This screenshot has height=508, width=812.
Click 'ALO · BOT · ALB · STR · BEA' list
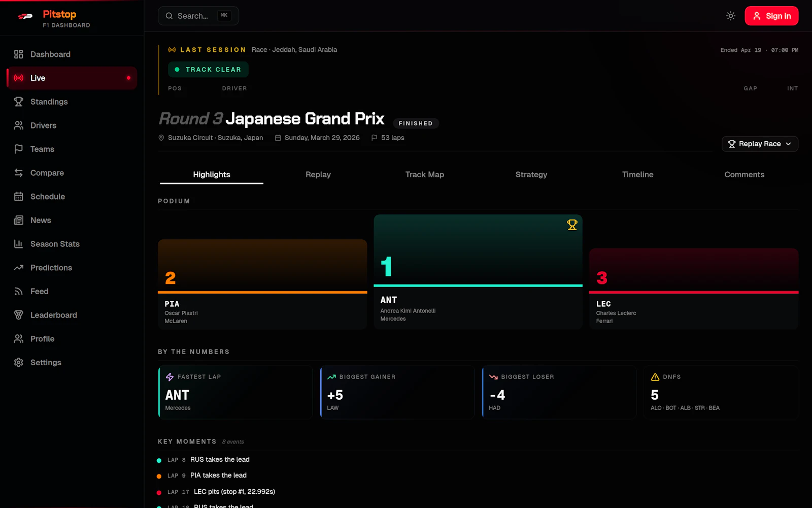tap(685, 408)
